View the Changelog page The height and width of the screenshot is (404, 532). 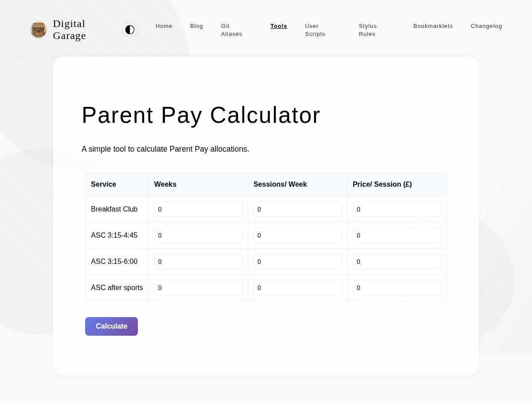(486, 26)
